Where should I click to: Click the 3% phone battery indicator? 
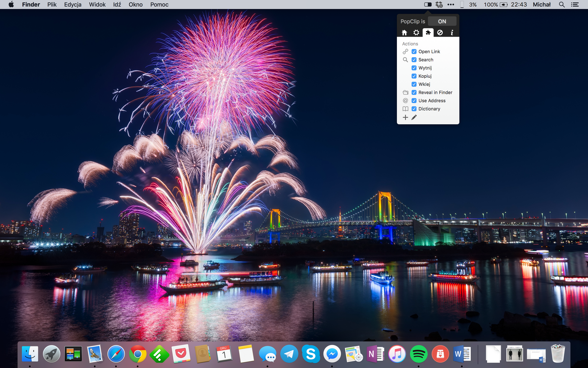tap(468, 4)
